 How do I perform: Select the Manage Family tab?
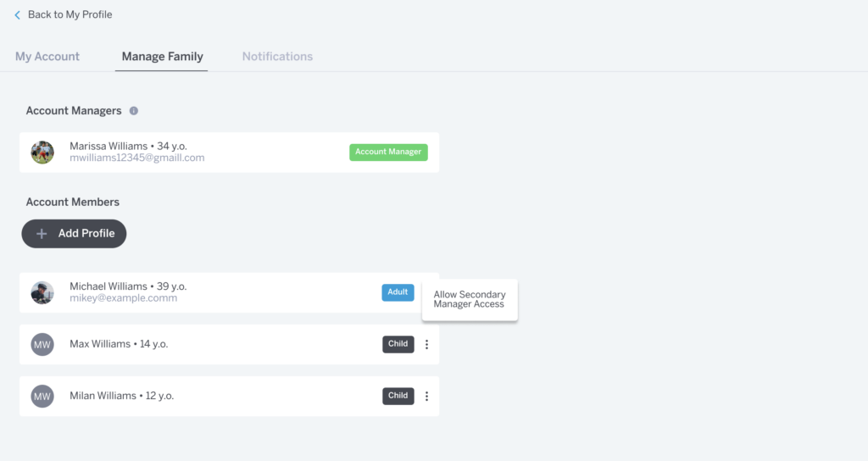[x=162, y=57]
